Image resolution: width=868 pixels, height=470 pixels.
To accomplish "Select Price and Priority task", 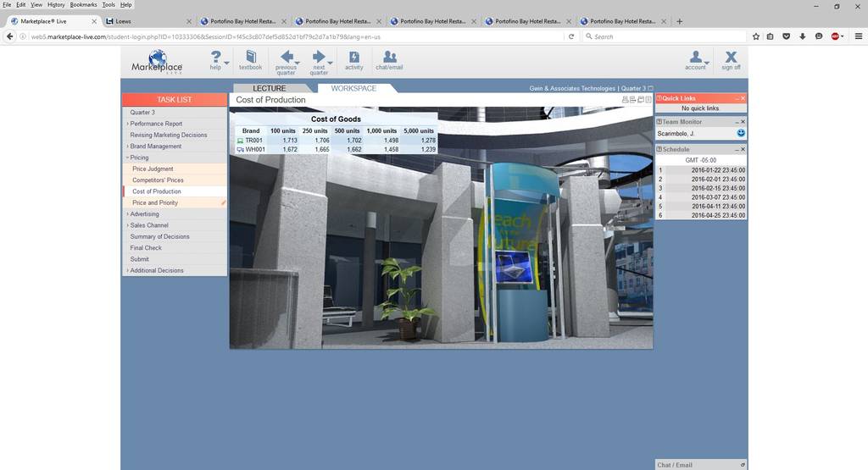I will tap(155, 203).
